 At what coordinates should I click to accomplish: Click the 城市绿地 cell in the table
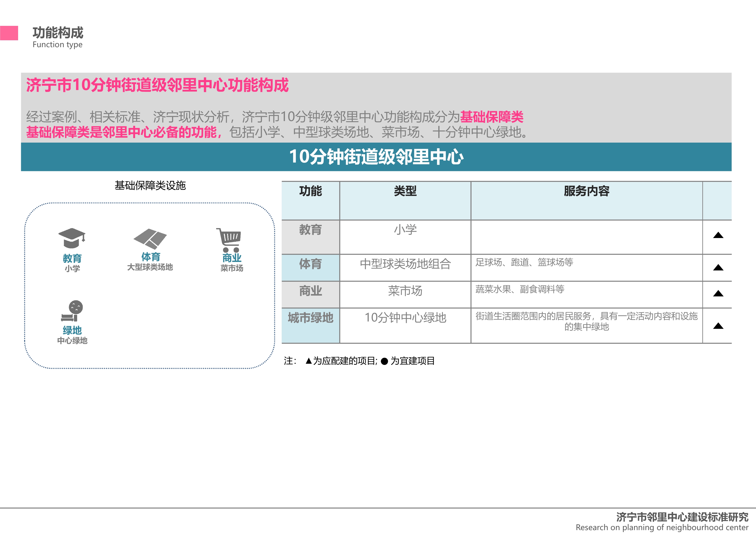[x=311, y=326]
